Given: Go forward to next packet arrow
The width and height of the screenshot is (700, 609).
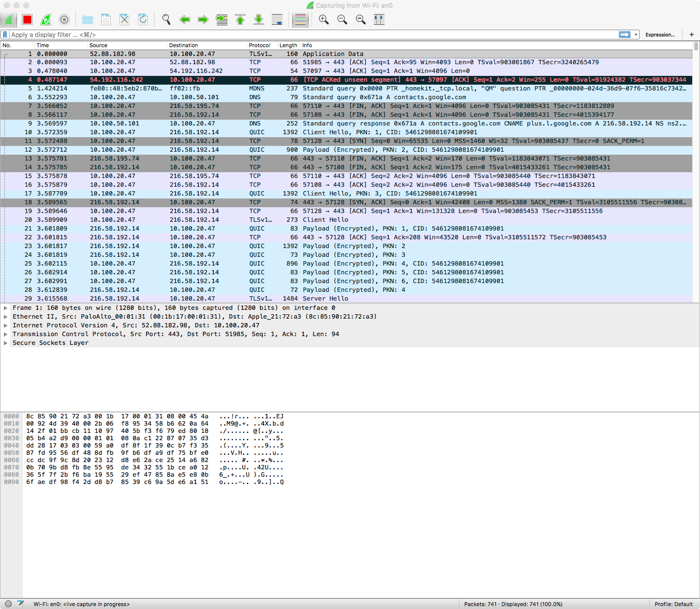Looking at the screenshot, I should click(203, 19).
